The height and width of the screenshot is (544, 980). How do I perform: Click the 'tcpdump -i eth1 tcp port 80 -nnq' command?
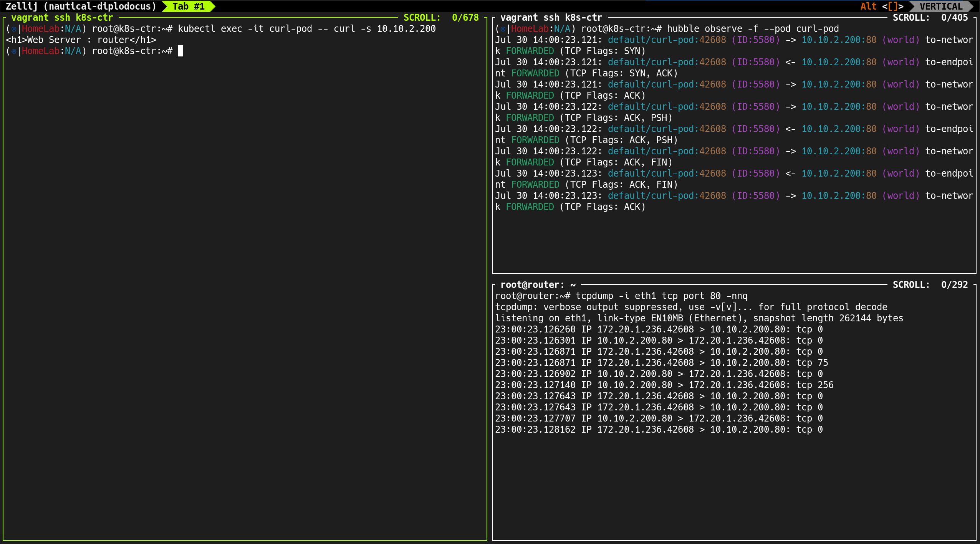[x=662, y=296]
